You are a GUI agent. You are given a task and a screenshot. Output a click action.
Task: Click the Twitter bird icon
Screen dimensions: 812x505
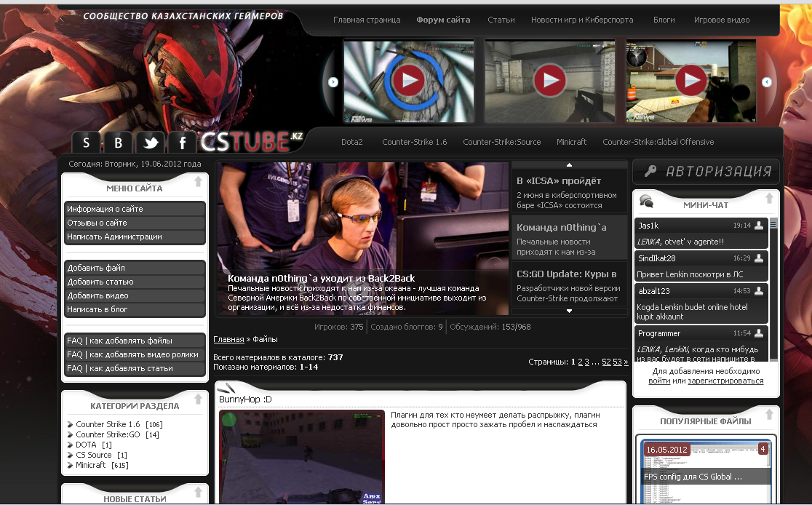(151, 143)
